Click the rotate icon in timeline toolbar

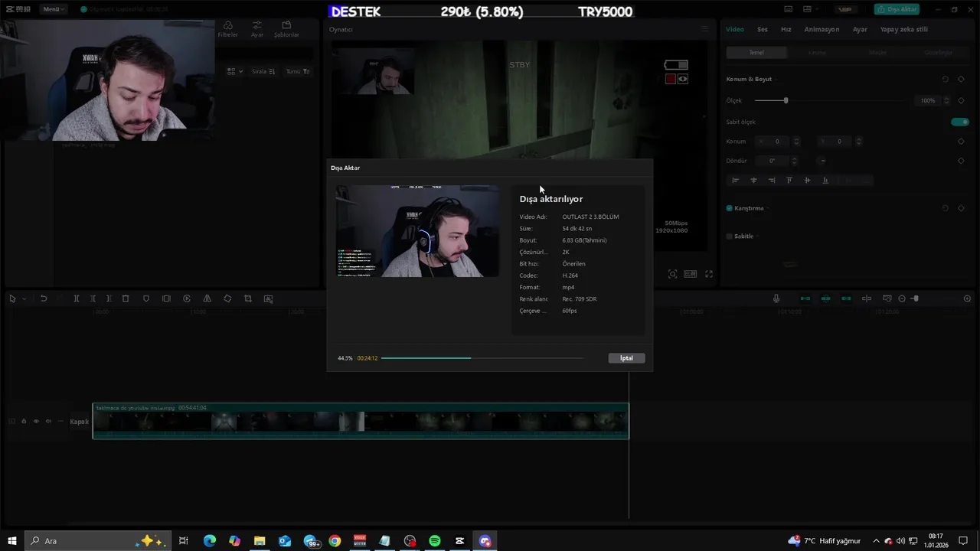point(227,298)
